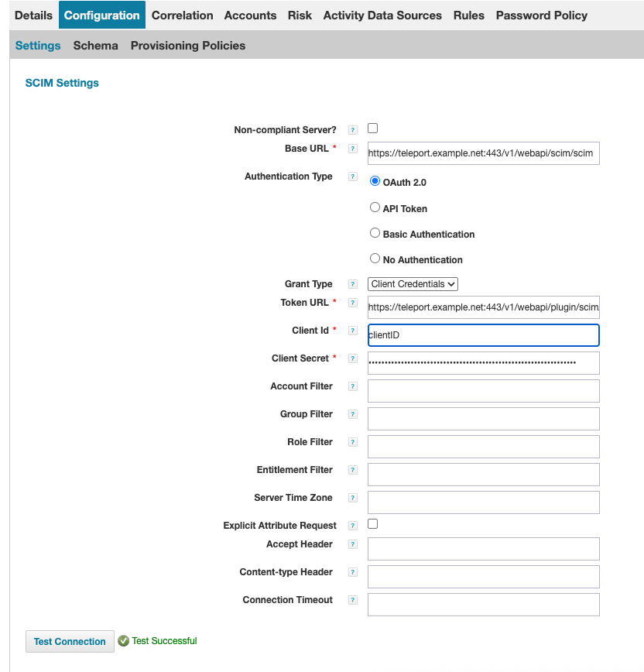Choose Basic Authentication as authentication type
The height and width of the screenshot is (672, 644).
coord(375,233)
